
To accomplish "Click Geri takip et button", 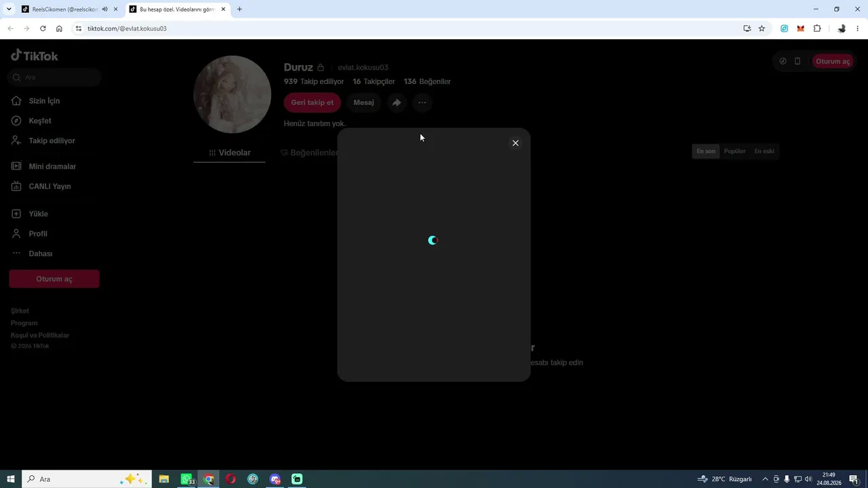I will 312,102.
